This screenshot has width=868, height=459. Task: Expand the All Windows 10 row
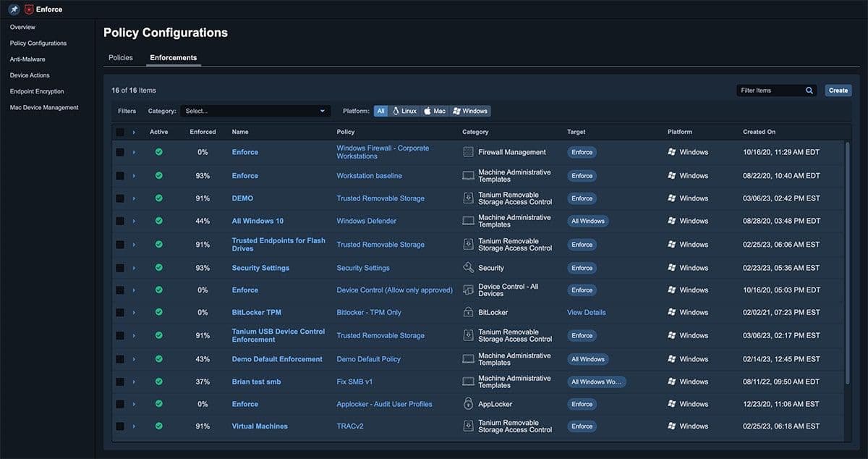[134, 221]
